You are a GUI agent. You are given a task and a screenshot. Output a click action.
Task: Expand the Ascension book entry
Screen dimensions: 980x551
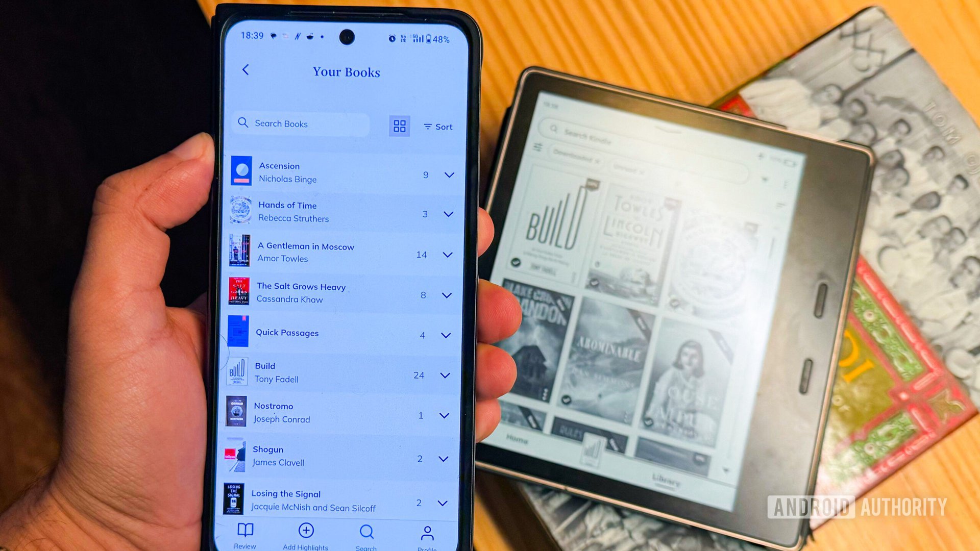point(449,176)
